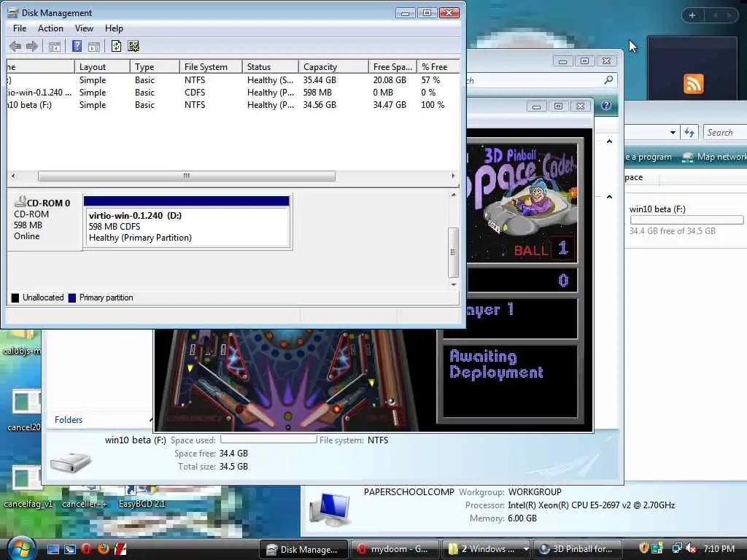Viewport: 747px width, 560px height.
Task: Click the clock showing 7:10 PM
Action: coord(719,548)
